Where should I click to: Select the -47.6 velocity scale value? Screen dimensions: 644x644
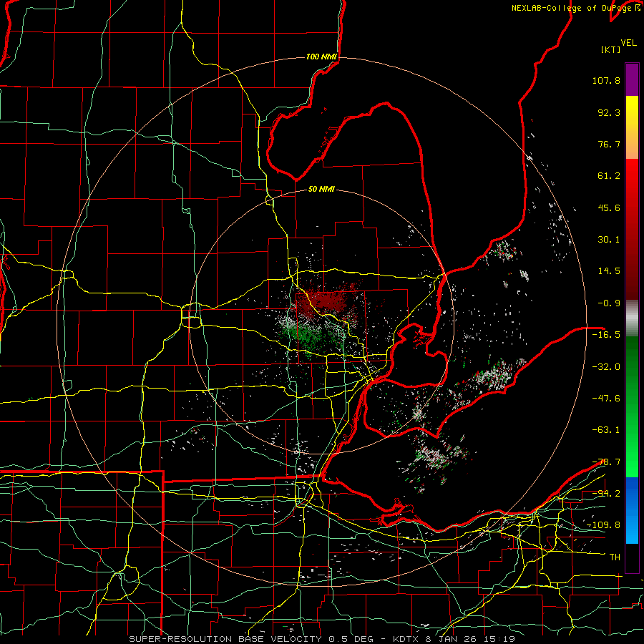(606, 399)
